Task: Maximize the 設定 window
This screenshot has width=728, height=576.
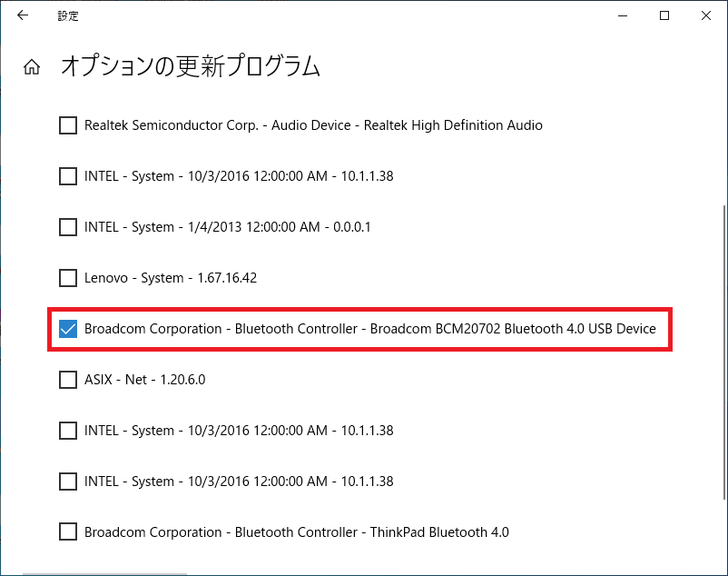Action: pos(664,15)
